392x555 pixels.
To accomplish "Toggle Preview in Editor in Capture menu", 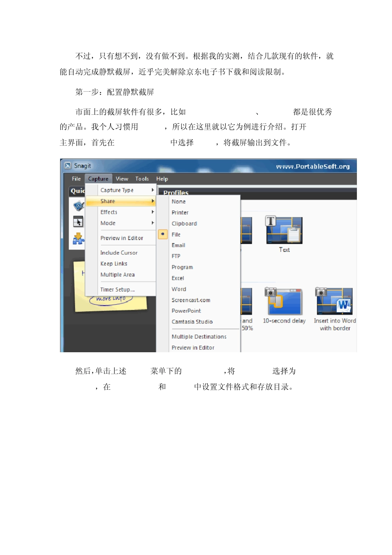I will pos(121,238).
